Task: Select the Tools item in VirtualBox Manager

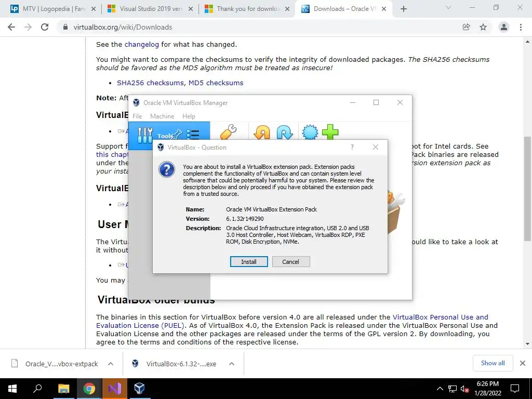Action: pos(169,136)
